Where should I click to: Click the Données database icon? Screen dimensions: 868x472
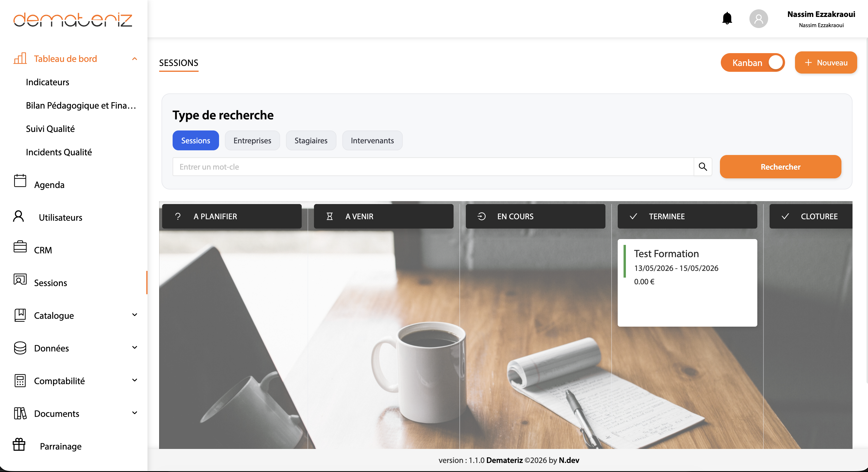[x=20, y=348]
